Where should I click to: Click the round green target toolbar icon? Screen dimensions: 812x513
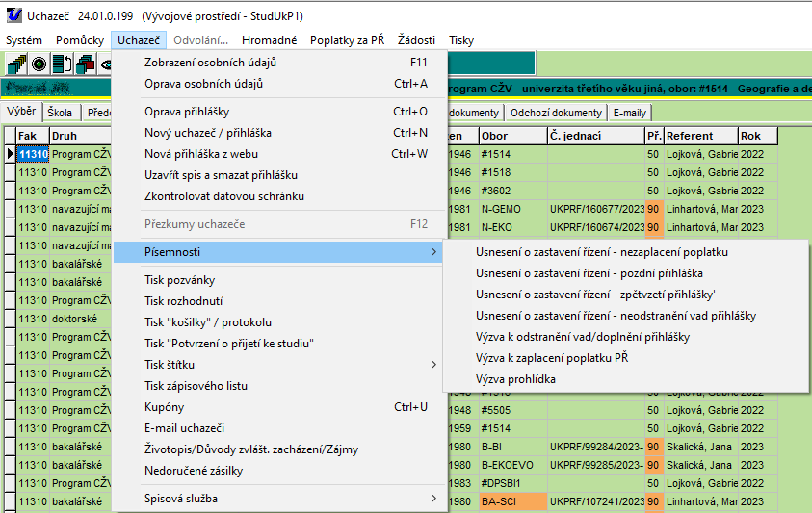(x=39, y=64)
